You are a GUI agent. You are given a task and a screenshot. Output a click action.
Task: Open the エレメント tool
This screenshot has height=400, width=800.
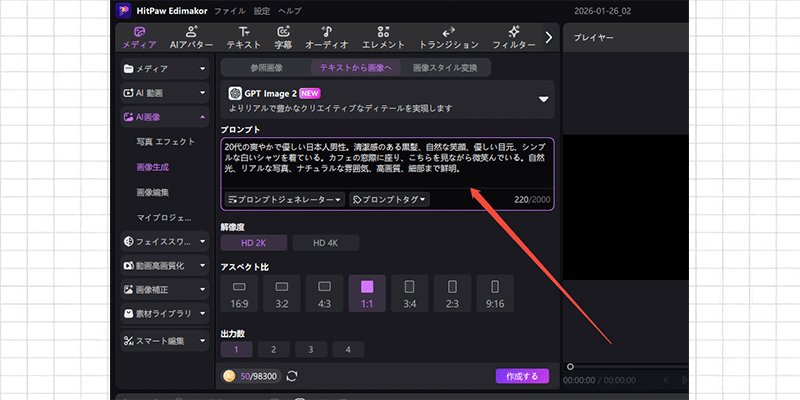[x=383, y=38]
